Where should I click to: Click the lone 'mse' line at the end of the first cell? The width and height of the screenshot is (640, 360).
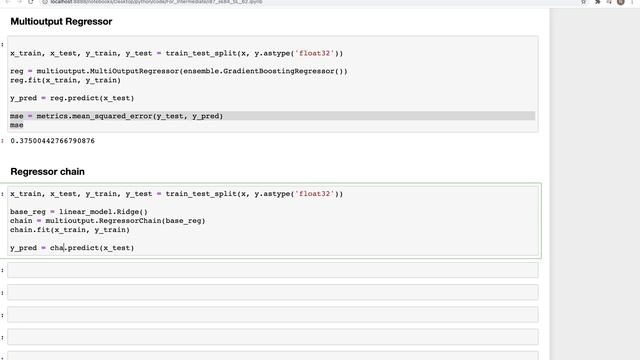(x=17, y=125)
